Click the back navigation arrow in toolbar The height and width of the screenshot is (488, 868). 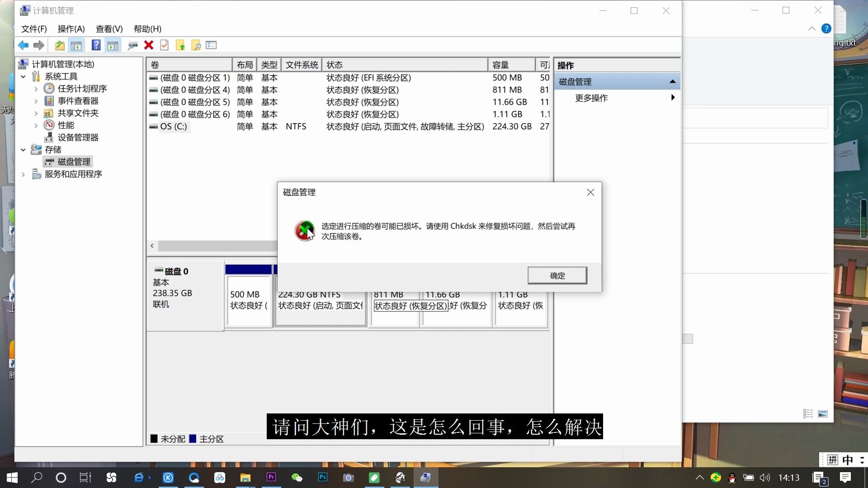coord(24,45)
